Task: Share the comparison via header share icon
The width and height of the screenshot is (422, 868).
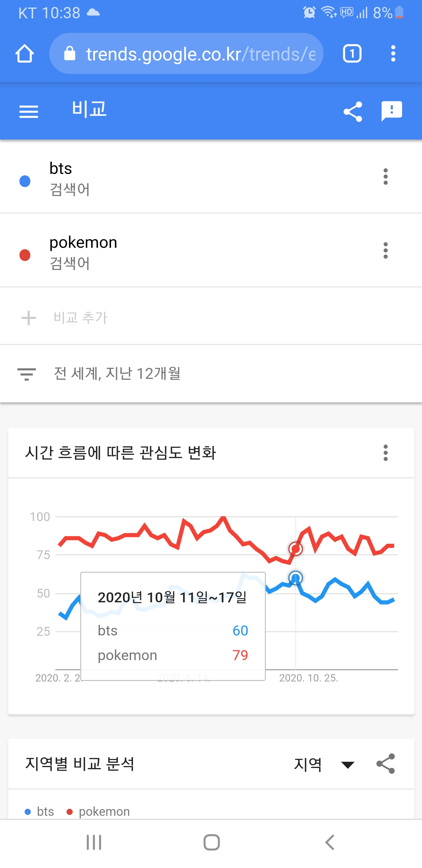Action: pyautogui.click(x=353, y=111)
